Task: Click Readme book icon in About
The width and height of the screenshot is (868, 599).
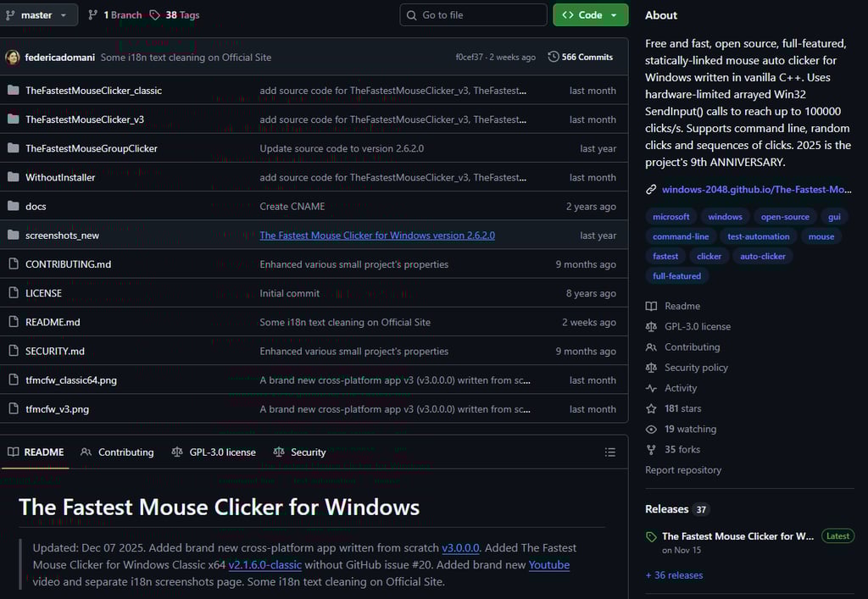Action: pos(651,306)
